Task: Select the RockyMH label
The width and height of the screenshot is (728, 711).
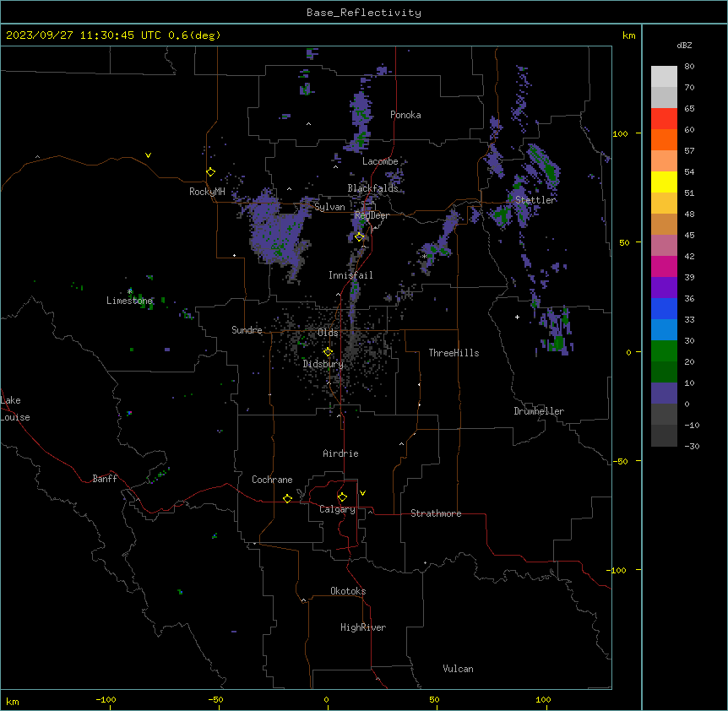Action: 207,192
